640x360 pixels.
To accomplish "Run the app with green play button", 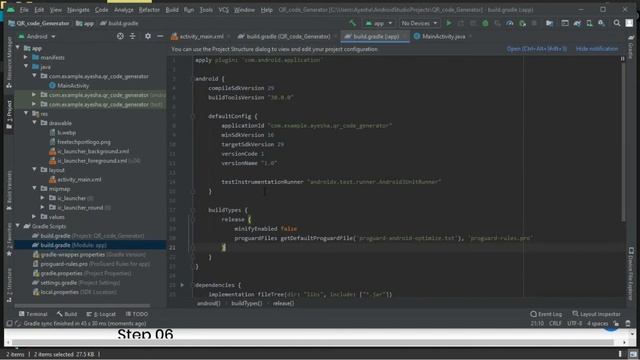I will (449, 23).
